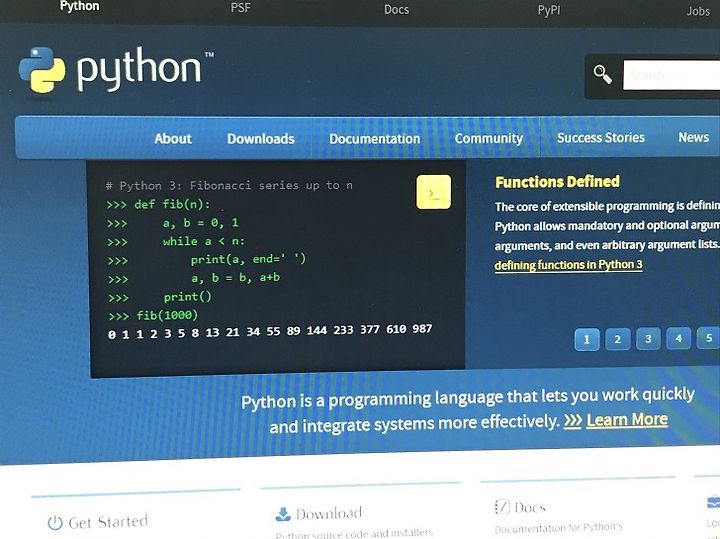Image resolution: width=720 pixels, height=539 pixels.
Task: Open the Documentation menu
Action: coord(375,139)
